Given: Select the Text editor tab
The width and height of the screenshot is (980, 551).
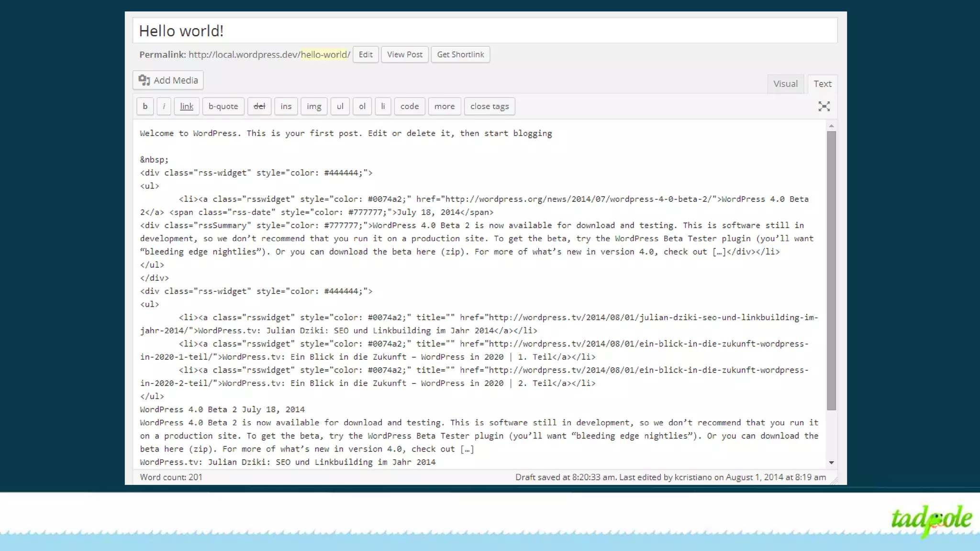Looking at the screenshot, I should click(822, 84).
